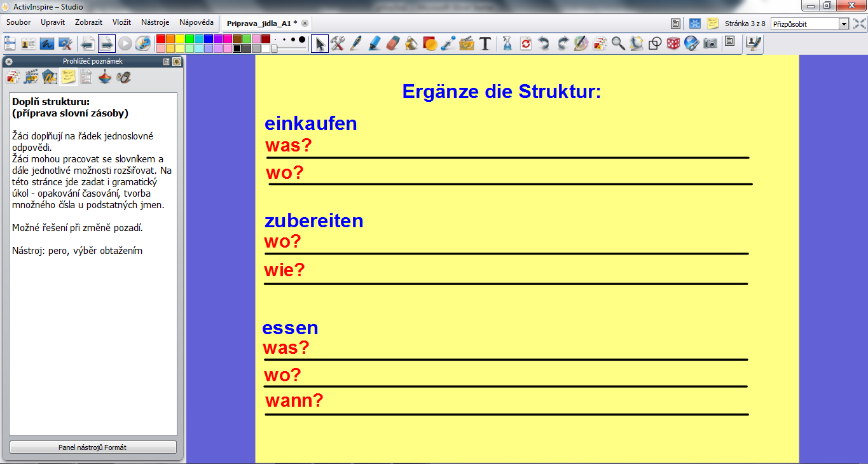Toggle the pin on the notes browser
The height and width of the screenshot is (464, 868).
177,62
